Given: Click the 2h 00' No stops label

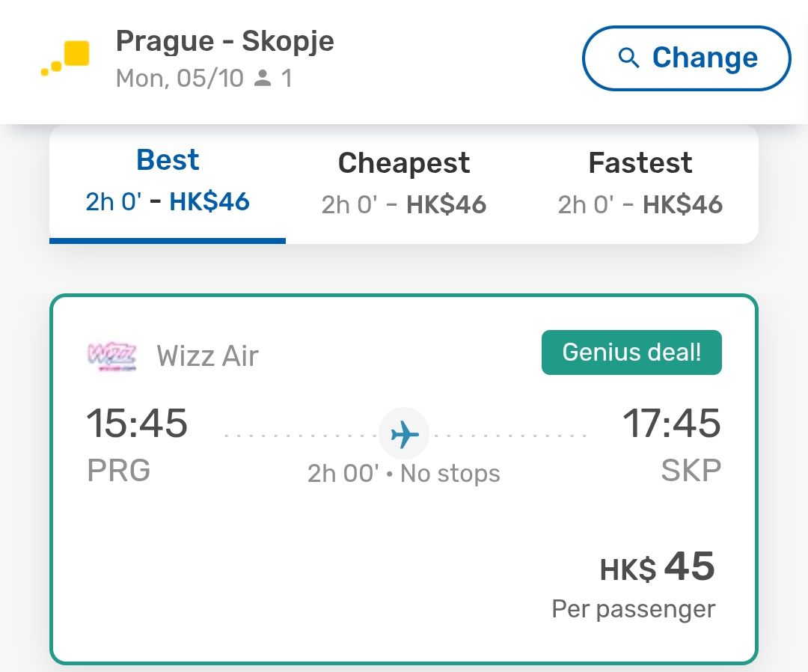Looking at the screenshot, I should tap(403, 473).
